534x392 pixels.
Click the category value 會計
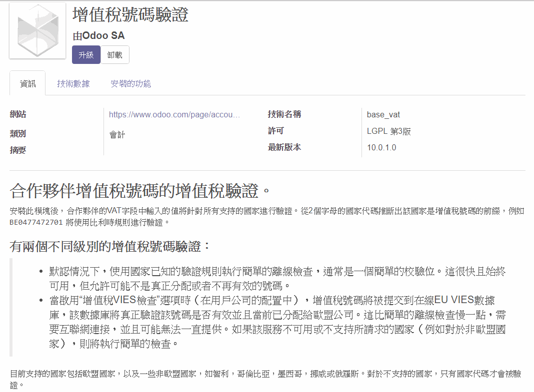(x=117, y=135)
